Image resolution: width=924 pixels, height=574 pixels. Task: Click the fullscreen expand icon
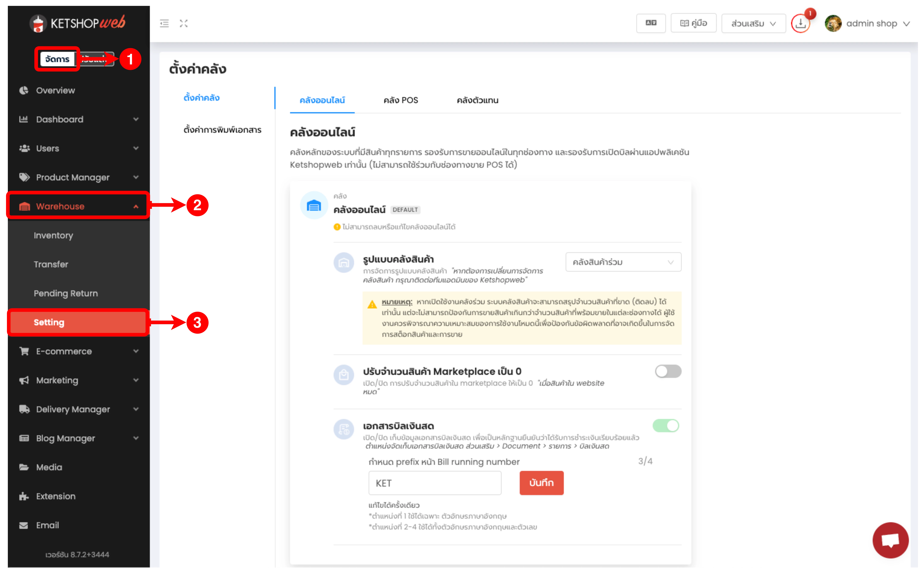click(184, 23)
